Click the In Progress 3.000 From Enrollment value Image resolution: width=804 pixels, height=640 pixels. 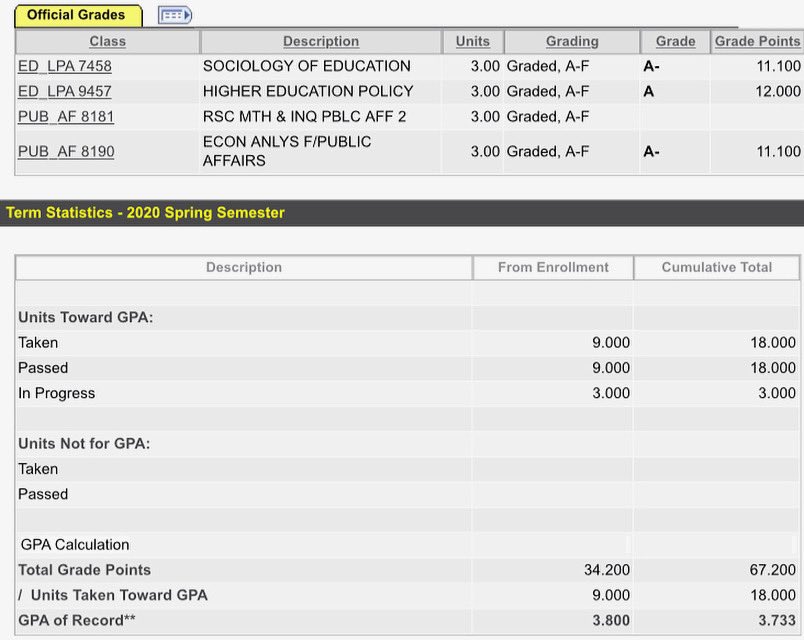611,393
